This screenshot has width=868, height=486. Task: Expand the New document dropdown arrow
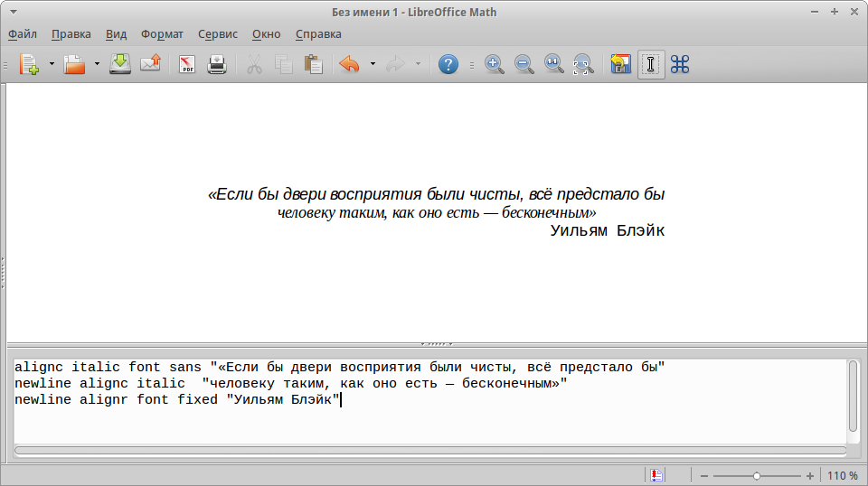(52, 64)
